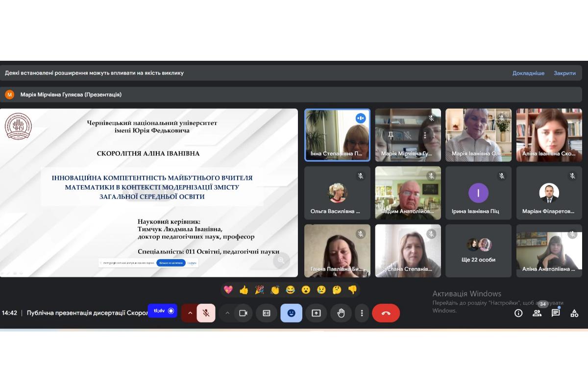The image size is (588, 392).
Task: Start presenting your screen
Action: tap(316, 313)
